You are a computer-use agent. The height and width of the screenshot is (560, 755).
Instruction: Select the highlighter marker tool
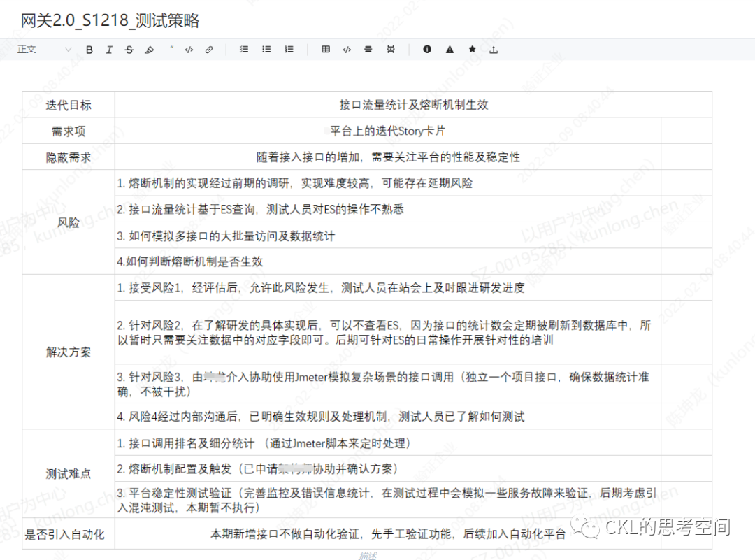(x=150, y=50)
